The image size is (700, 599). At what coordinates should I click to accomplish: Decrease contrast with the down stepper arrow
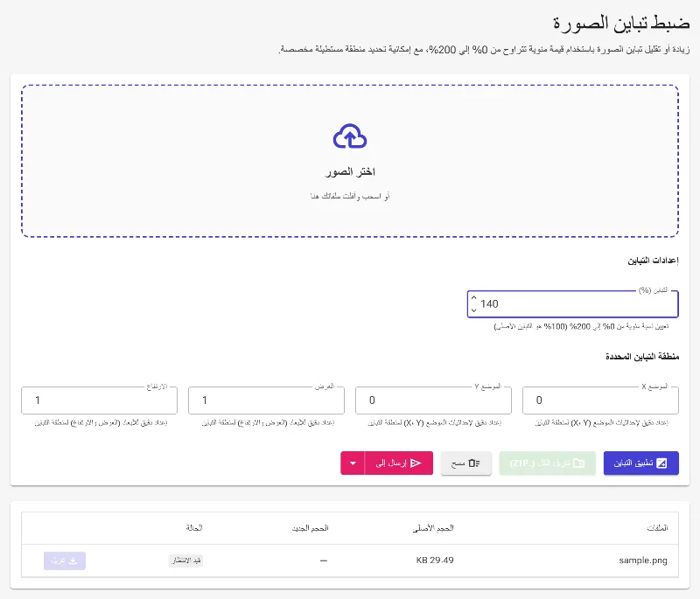pyautogui.click(x=473, y=310)
